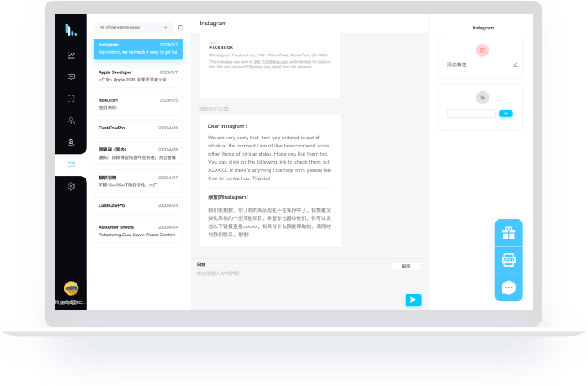The width and height of the screenshot is (588, 386).
Task: Open the settings gear sidebar icon
Action: pyautogui.click(x=71, y=186)
